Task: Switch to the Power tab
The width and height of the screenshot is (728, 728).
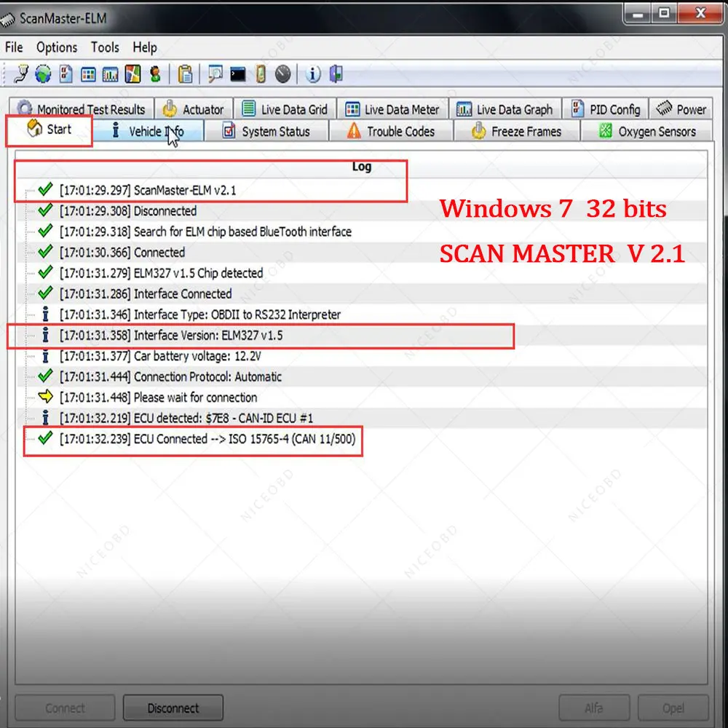Action: point(681,109)
